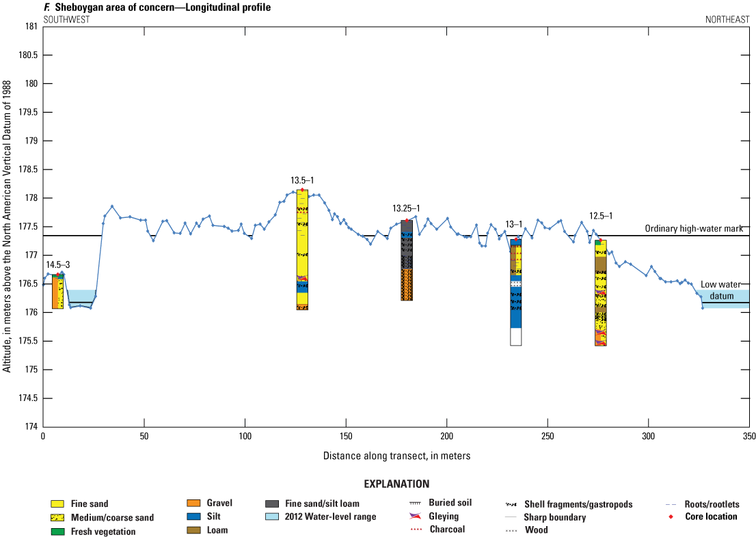Screen dimensions: 756x537
Task: Click the core label 13.5–1
Action: click(302, 180)
